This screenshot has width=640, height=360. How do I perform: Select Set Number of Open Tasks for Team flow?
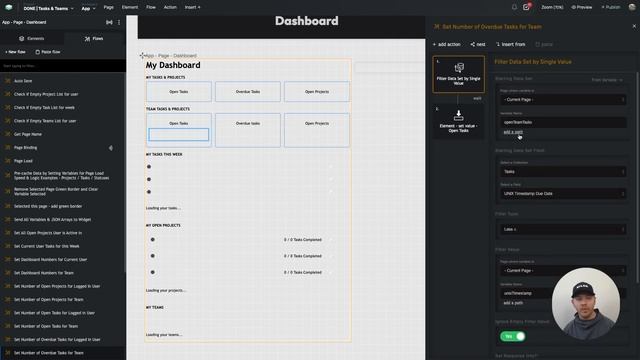click(x=63, y=326)
